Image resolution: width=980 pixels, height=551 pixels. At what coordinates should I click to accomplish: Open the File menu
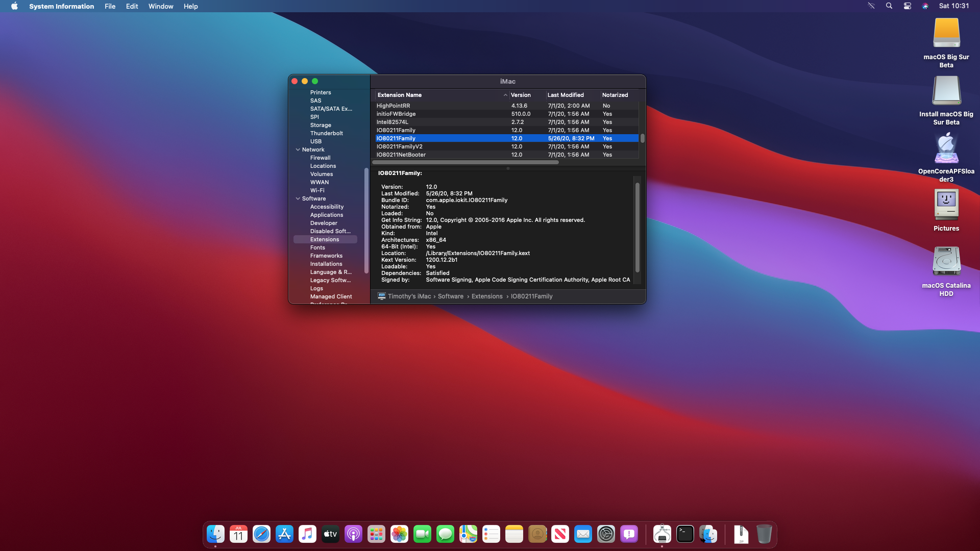point(110,6)
